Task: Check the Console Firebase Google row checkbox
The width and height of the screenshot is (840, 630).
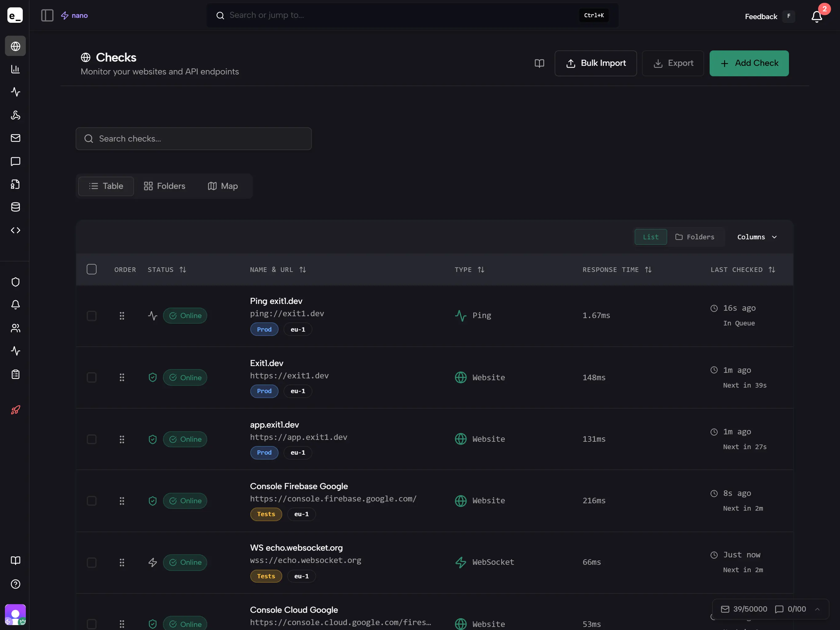Action: tap(92, 501)
